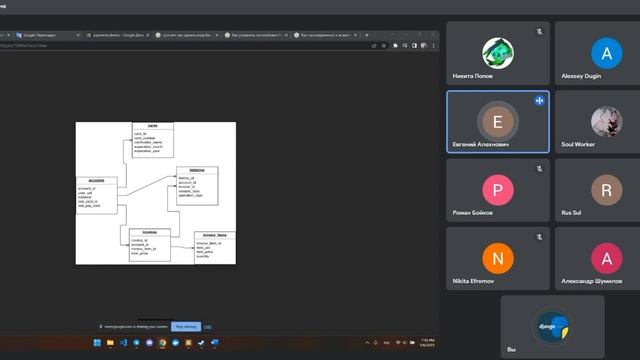Click the Rus Sul name label
This screenshot has height=360, width=640.
pos(571,213)
